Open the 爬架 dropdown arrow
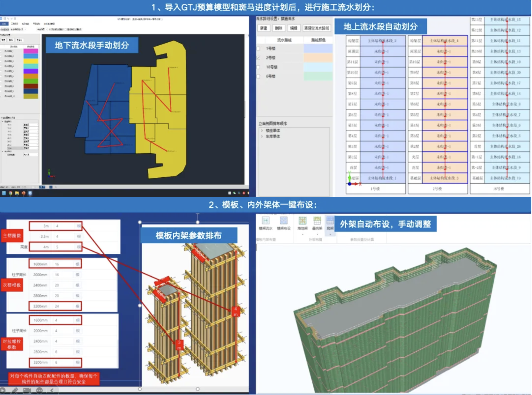The image size is (532, 395). pos(330,234)
